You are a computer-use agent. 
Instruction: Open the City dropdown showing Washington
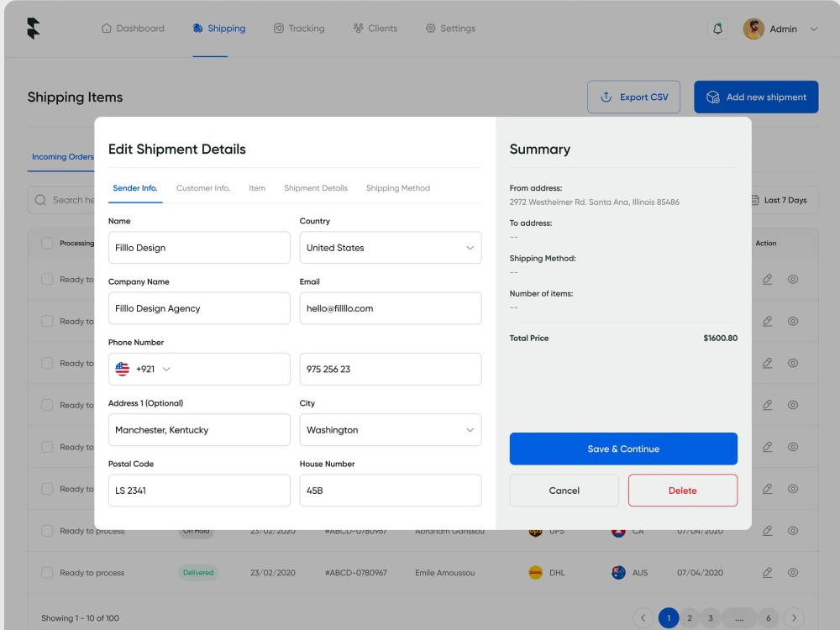pos(391,429)
